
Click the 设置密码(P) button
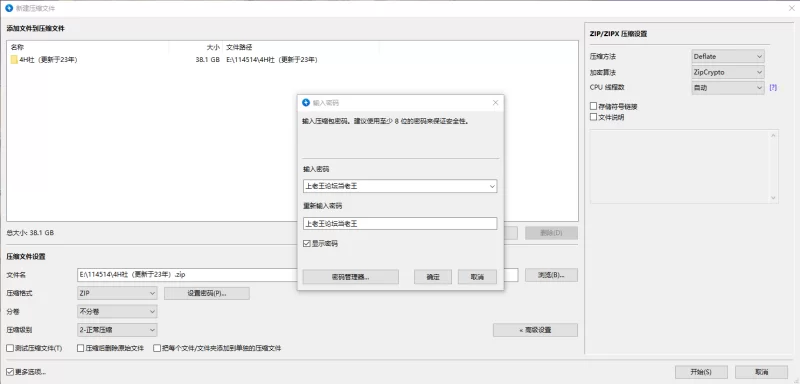pos(207,294)
